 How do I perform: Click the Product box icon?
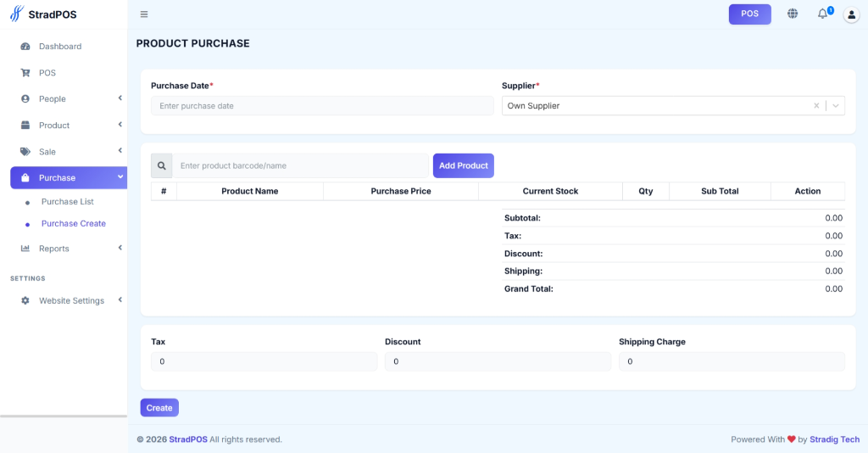pyautogui.click(x=25, y=126)
